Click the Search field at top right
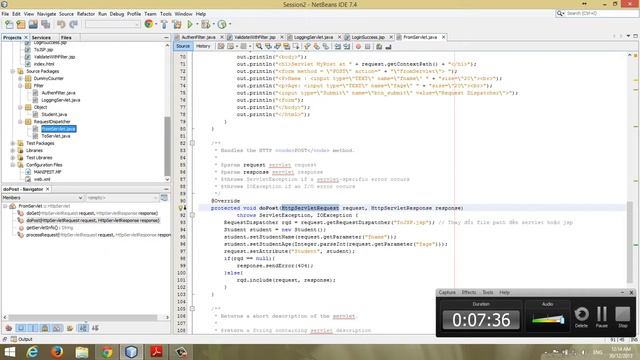The image size is (640, 360). 598,13
